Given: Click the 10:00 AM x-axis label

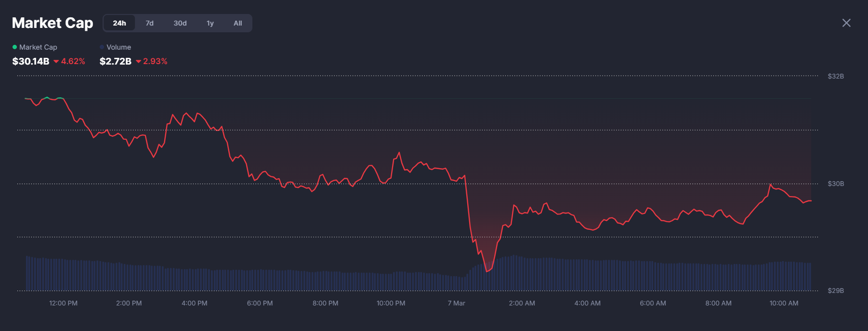Looking at the screenshot, I should (x=784, y=303).
